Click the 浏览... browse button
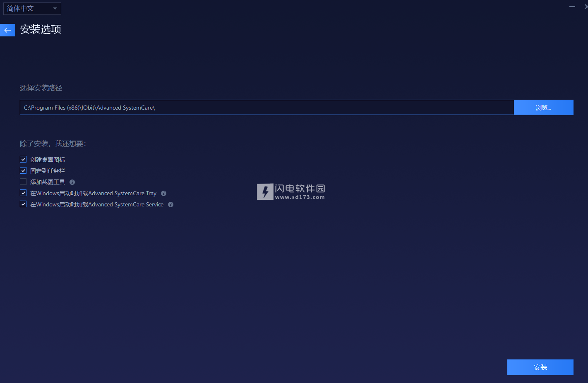 click(543, 108)
